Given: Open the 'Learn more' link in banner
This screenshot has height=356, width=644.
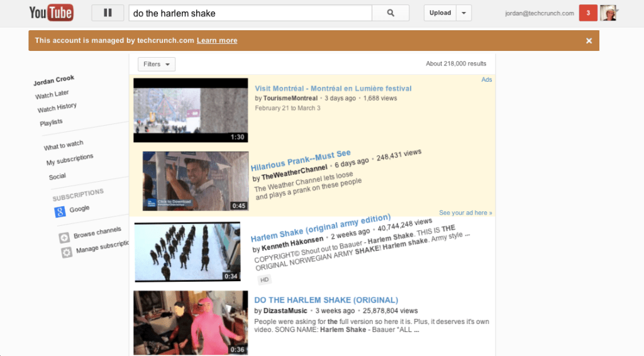Looking at the screenshot, I should 217,40.
